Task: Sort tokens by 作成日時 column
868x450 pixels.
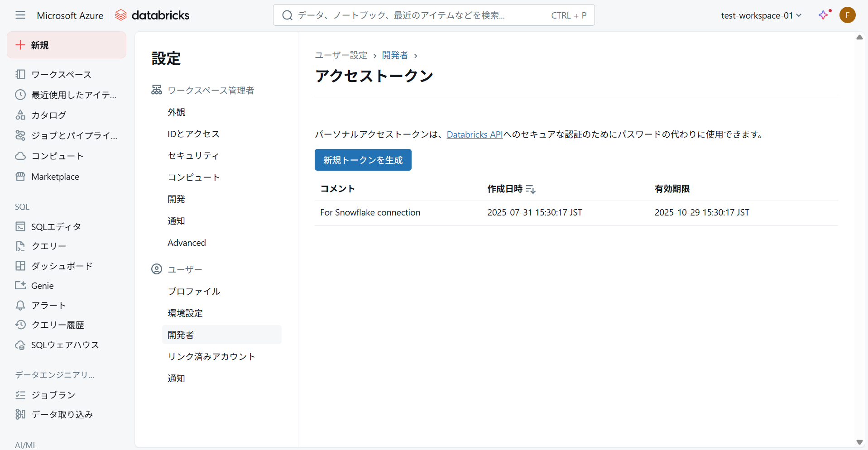Action: pos(530,189)
